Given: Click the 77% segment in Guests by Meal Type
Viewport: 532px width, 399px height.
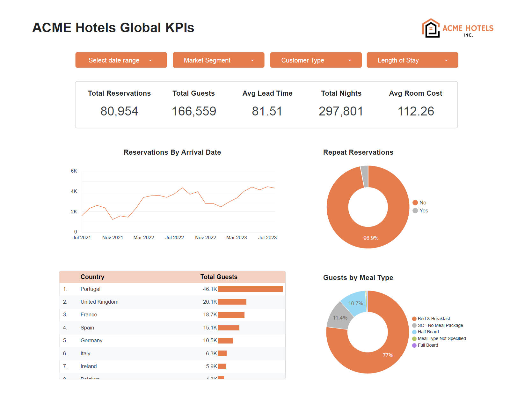Looking at the screenshot, I should (x=388, y=355).
